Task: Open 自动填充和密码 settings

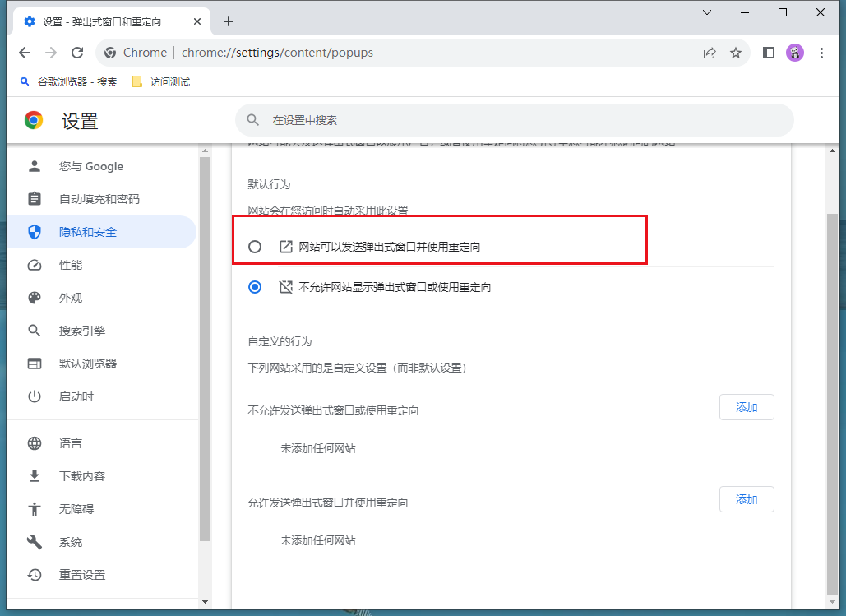Action: pyautogui.click(x=102, y=199)
